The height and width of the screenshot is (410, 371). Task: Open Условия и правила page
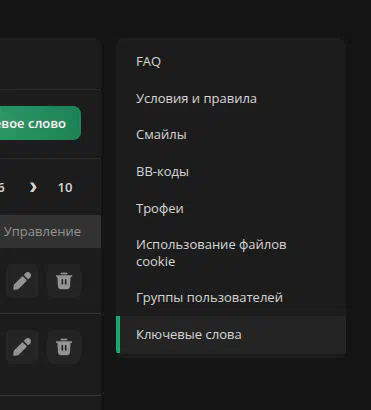coord(231,99)
